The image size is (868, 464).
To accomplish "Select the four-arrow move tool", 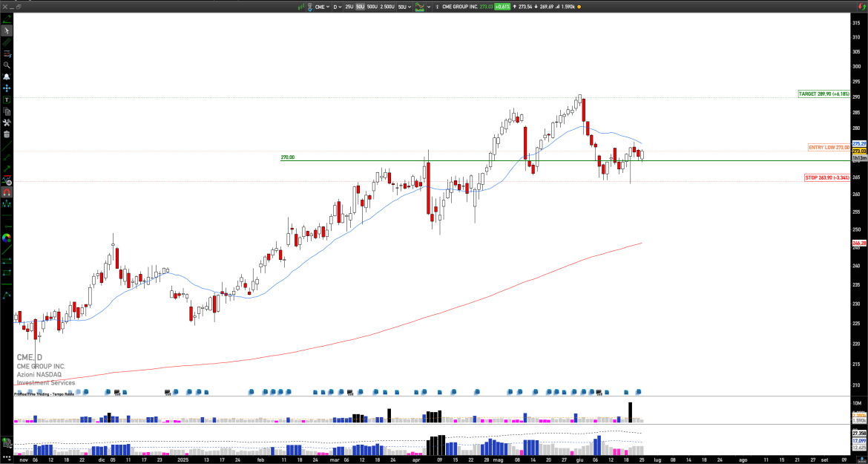I will [x=7, y=88].
